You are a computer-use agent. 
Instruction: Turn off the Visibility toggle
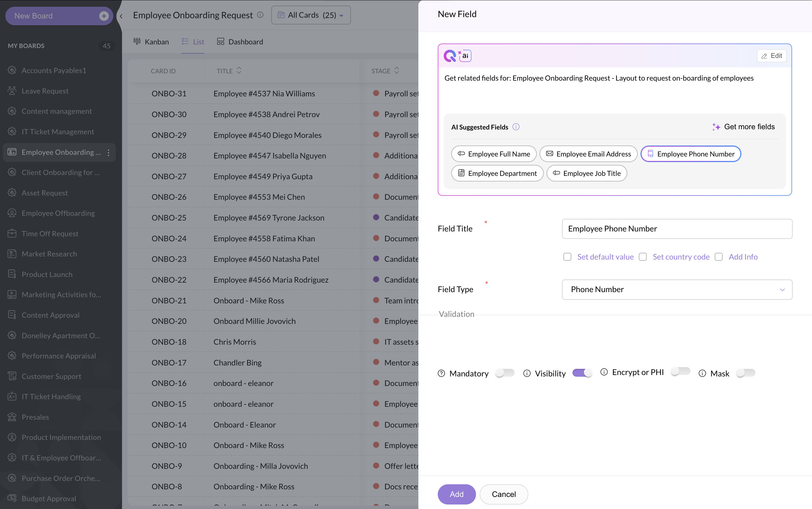(x=582, y=373)
